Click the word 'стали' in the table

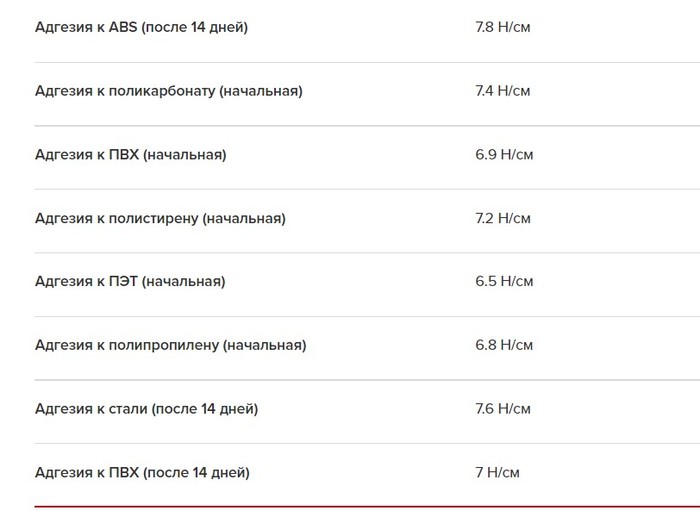pos(128,409)
